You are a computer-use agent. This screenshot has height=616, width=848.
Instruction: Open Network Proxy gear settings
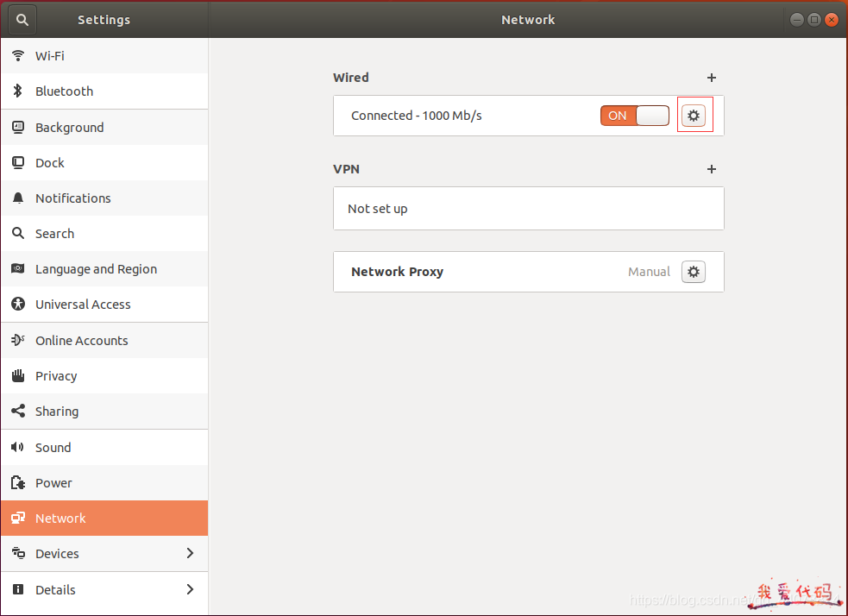pyautogui.click(x=694, y=272)
